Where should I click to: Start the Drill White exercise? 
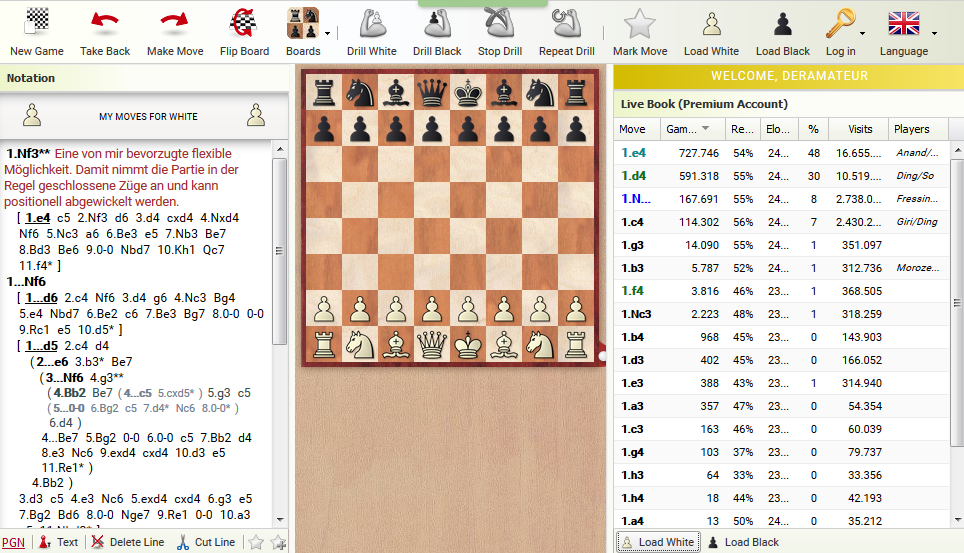click(372, 23)
